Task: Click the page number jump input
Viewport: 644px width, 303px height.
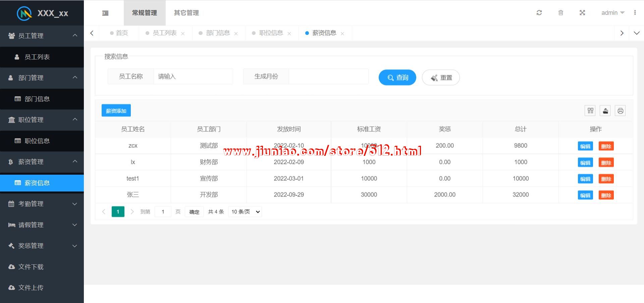Action: (x=163, y=212)
